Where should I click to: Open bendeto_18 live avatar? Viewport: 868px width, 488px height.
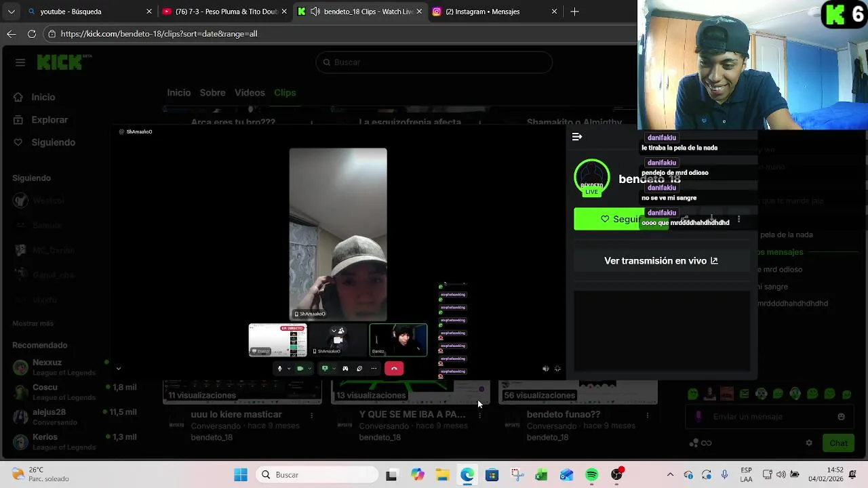coord(592,178)
